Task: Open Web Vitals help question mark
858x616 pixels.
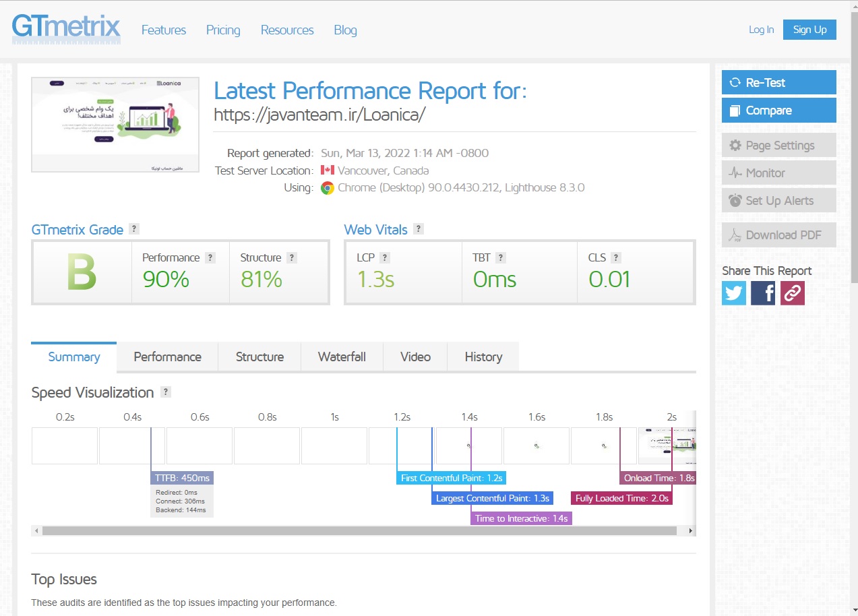Action: 419,228
